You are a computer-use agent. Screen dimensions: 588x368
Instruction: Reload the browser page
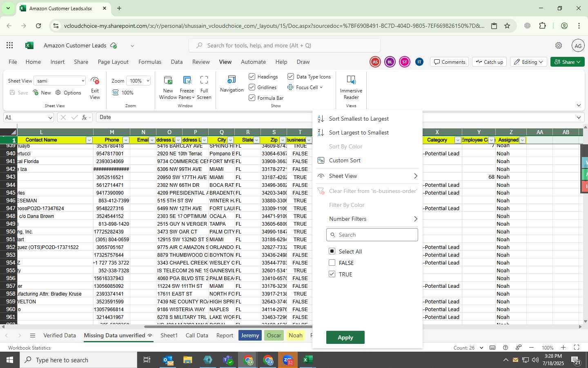(38, 26)
